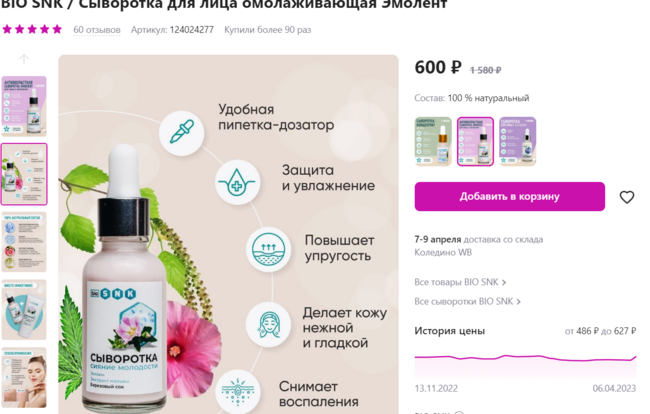Click the face icon for smooth skin
The width and height of the screenshot is (650, 414).
click(x=268, y=324)
